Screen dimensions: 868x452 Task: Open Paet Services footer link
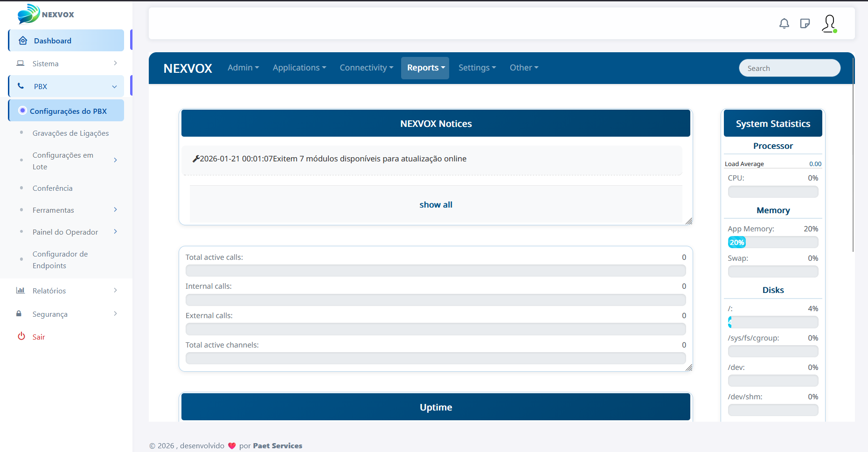point(278,445)
